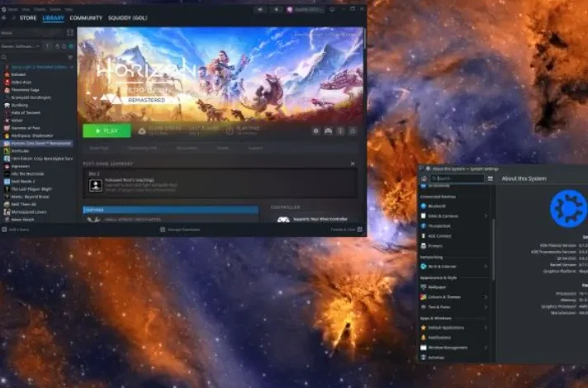
Task: Open Manage Downloads in Steam footer
Action: coord(180,229)
